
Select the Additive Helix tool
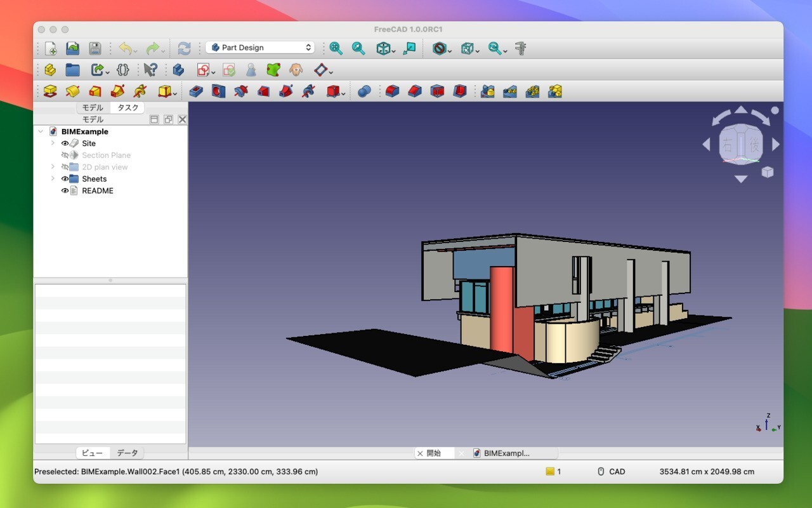[140, 91]
